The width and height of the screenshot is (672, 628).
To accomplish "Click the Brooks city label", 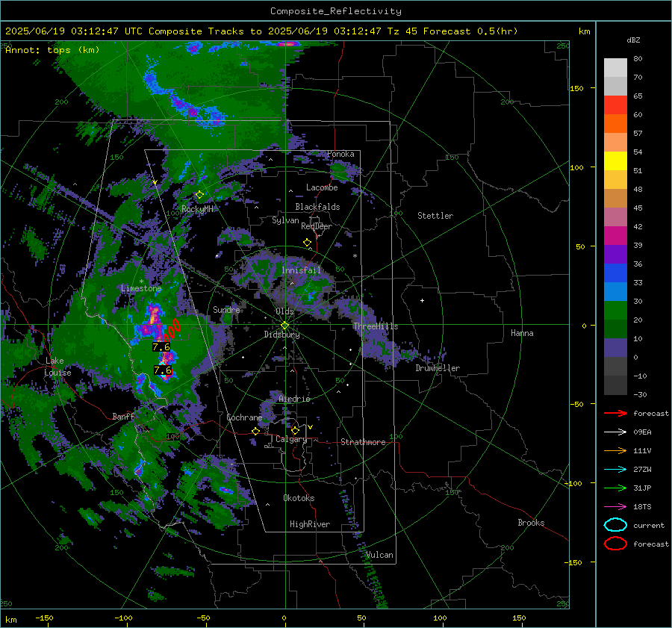I will [531, 523].
